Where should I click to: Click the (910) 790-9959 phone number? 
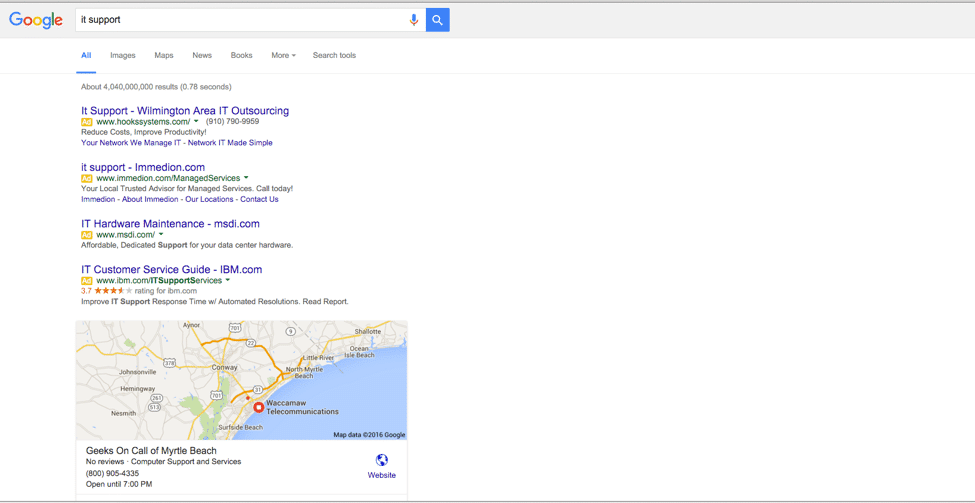click(x=233, y=122)
